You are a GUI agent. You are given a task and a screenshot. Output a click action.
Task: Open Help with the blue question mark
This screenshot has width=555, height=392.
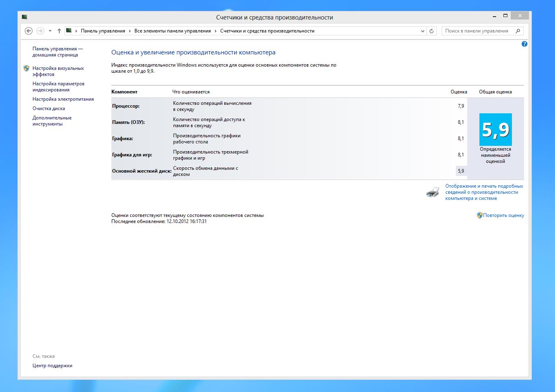tap(524, 44)
